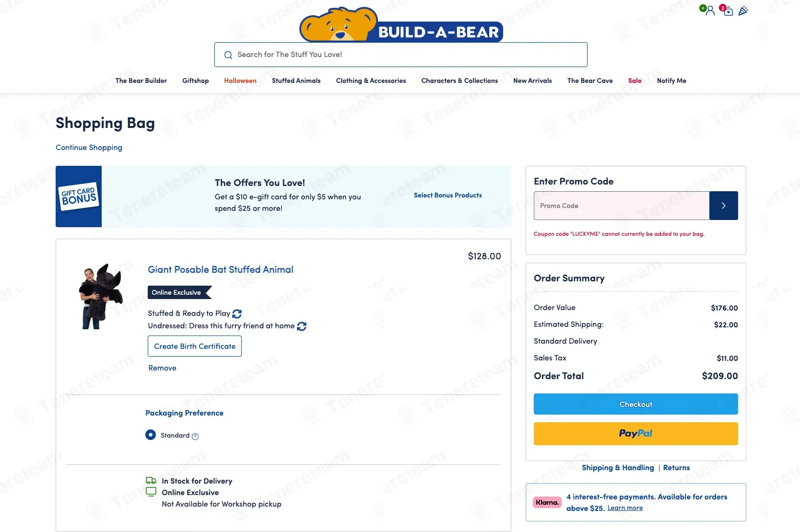Open The Bear Builder menu
Viewport: 800px width, 532px height.
[x=141, y=81]
